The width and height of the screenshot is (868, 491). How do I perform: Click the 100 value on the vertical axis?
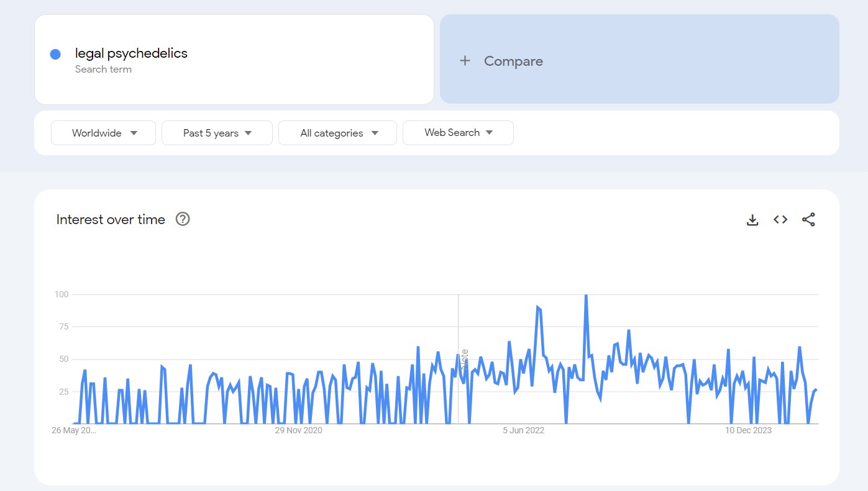61,294
